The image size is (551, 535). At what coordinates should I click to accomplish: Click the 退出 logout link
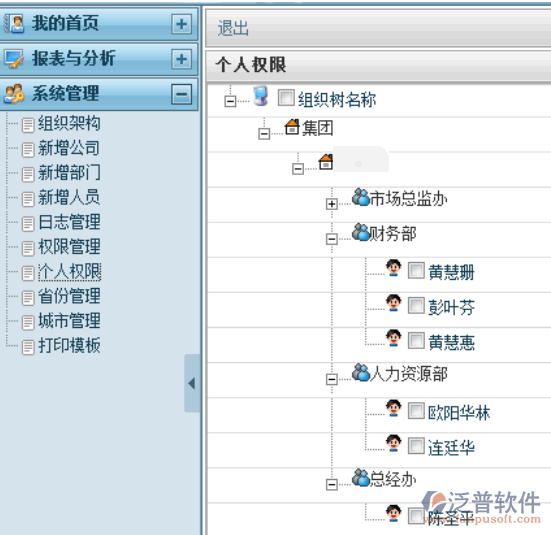[233, 28]
